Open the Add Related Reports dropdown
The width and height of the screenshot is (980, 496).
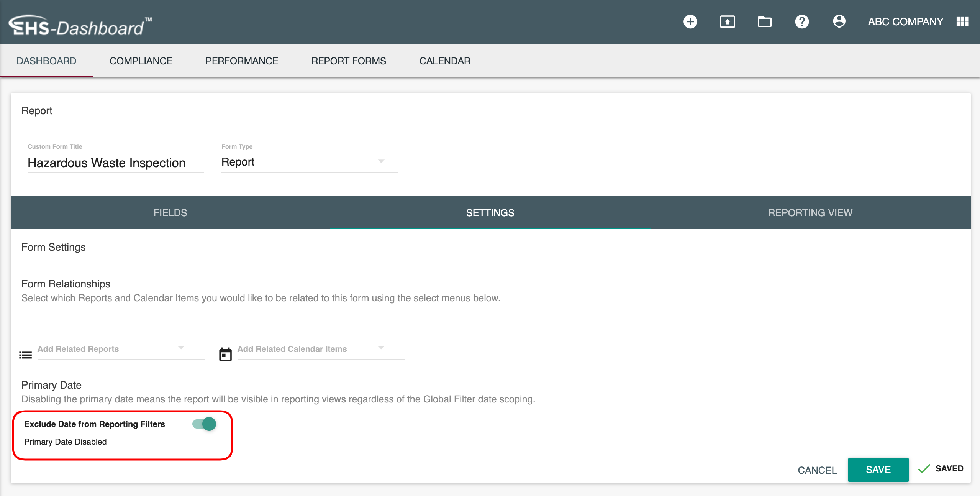[x=120, y=349]
